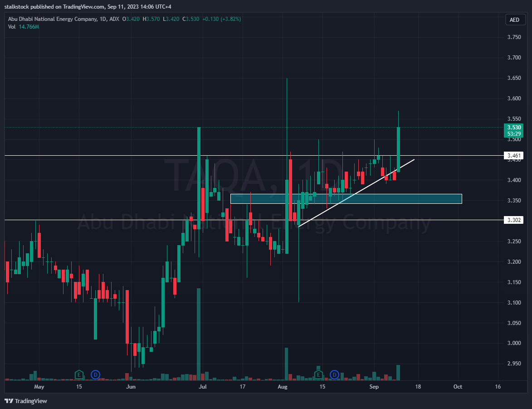Click the Aug date label on time axis

282,387
